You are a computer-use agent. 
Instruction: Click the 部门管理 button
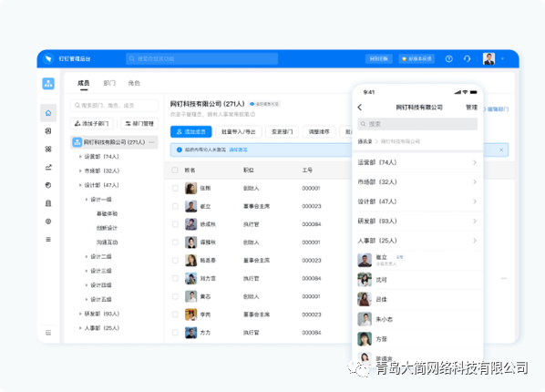(139, 123)
